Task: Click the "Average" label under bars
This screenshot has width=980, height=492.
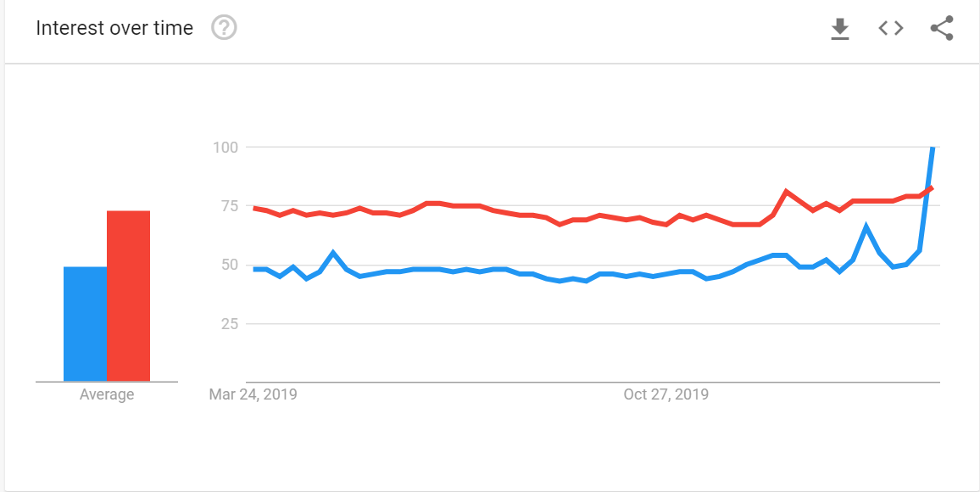Action: click(x=107, y=394)
